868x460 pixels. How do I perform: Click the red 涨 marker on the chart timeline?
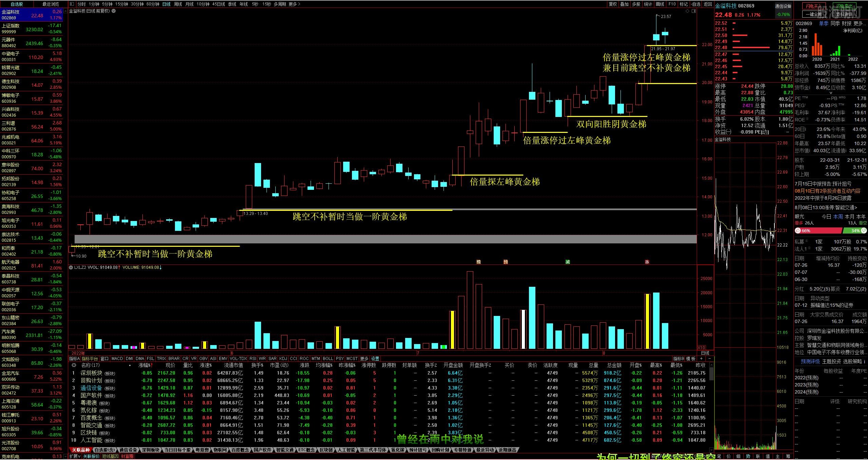[x=647, y=262]
